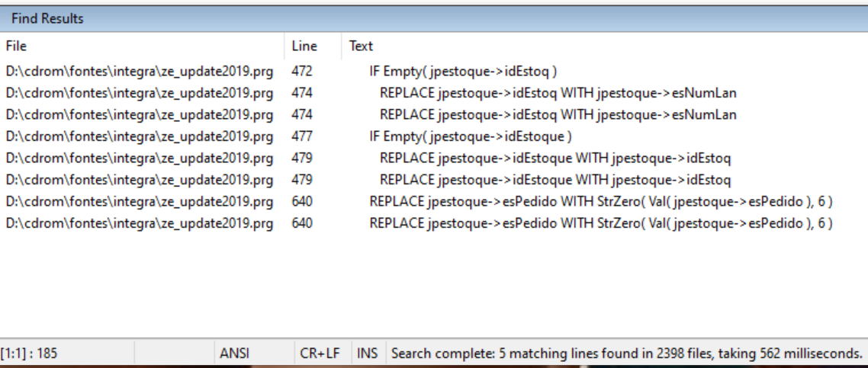Select first REPLACE esPedido WITH StrZero result
Image resolution: width=868 pixels, height=368 pixels.
[600, 202]
